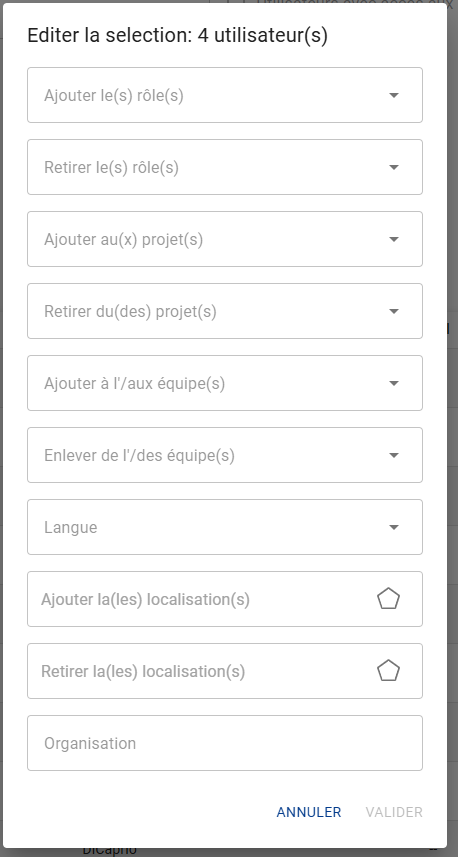Click the Retirer du(des) projet(s) placeholder text
This screenshot has height=857, width=458.
click(x=130, y=312)
